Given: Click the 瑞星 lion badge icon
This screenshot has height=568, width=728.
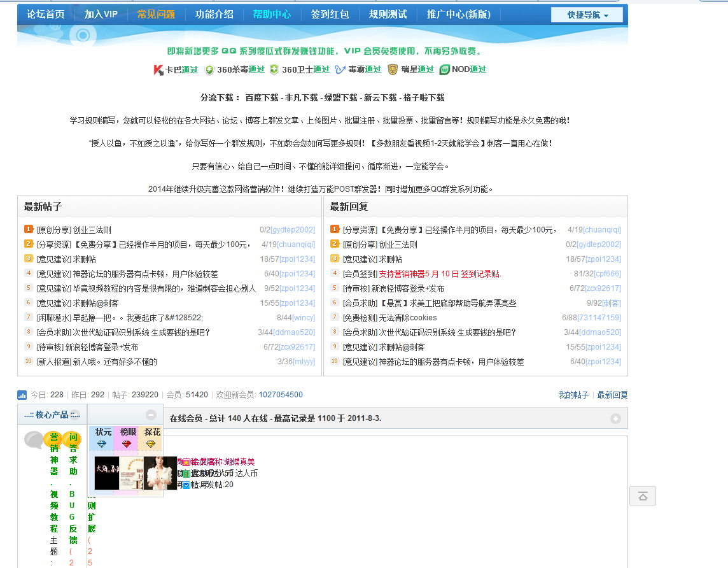Looking at the screenshot, I should click(393, 71).
